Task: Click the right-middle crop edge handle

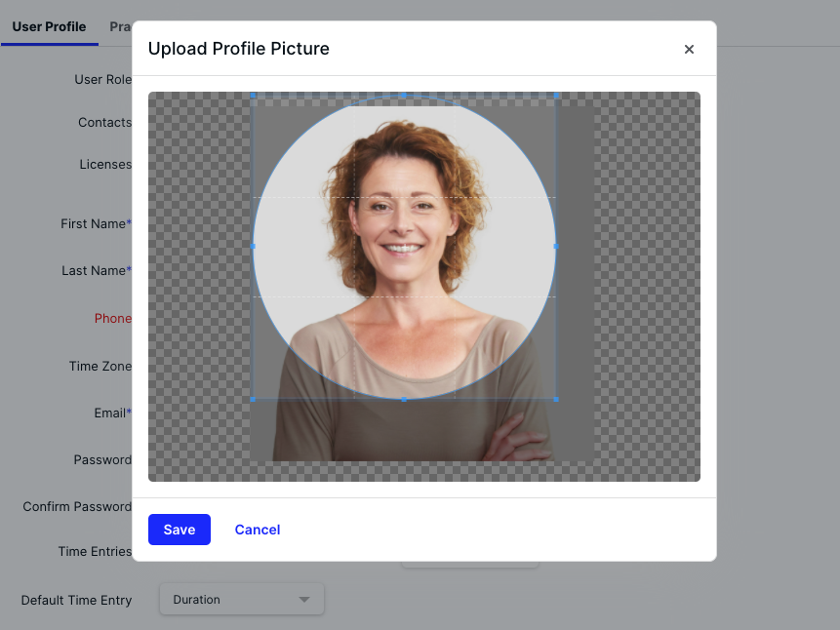Action: coord(556,247)
